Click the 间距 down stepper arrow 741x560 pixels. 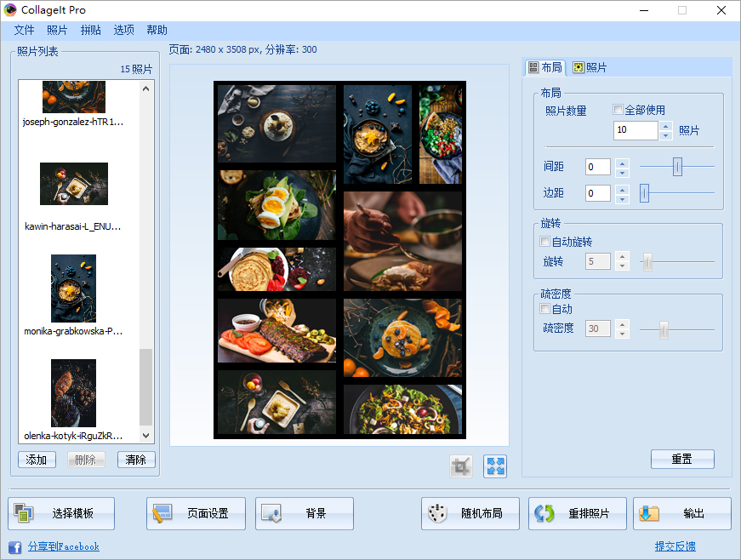click(x=622, y=171)
